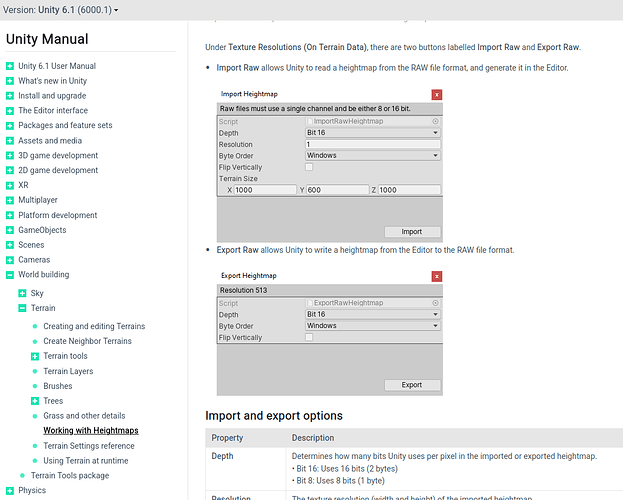Expand 2D game development section
The height and width of the screenshot is (500, 623).
pyautogui.click(x=10, y=171)
